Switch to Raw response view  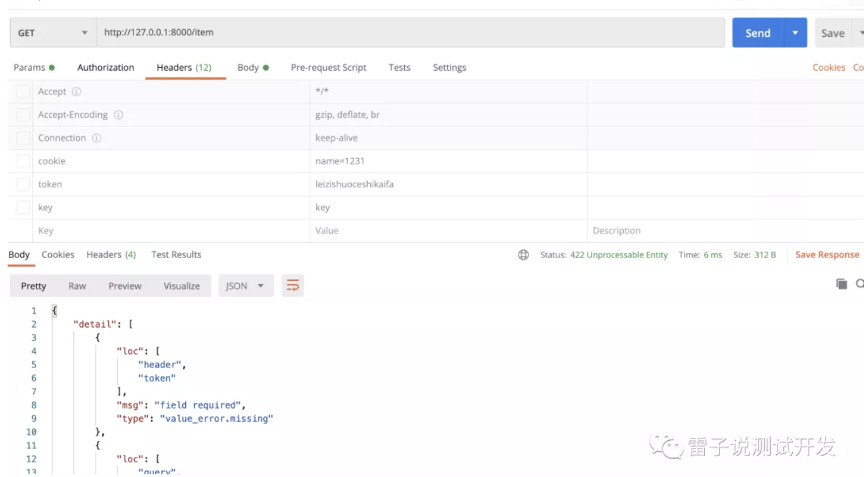tap(77, 286)
